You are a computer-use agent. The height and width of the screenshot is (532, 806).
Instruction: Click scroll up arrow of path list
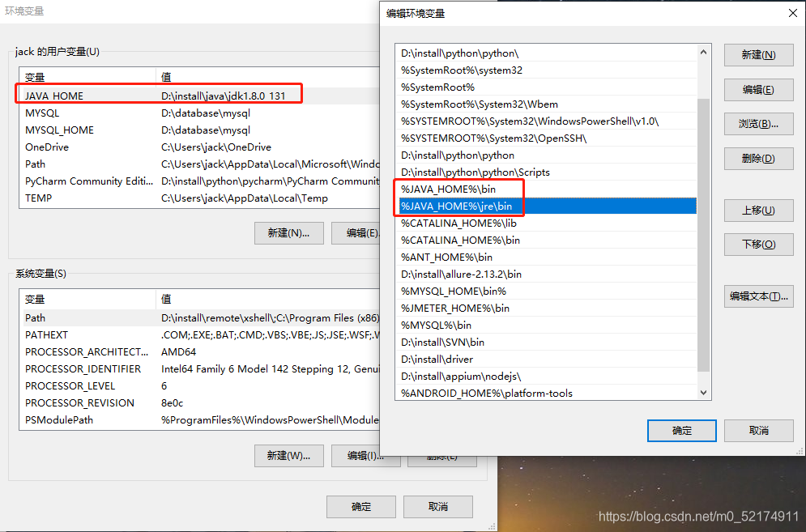[703, 53]
